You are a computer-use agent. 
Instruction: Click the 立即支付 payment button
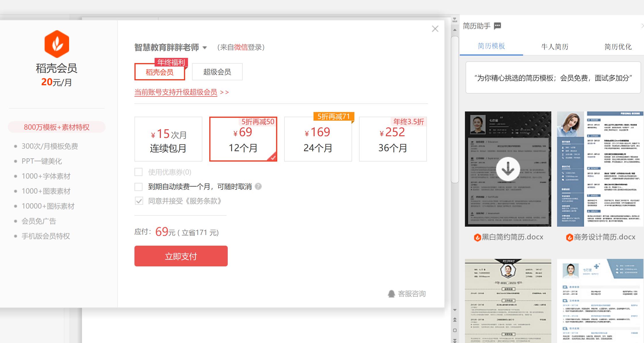181,256
